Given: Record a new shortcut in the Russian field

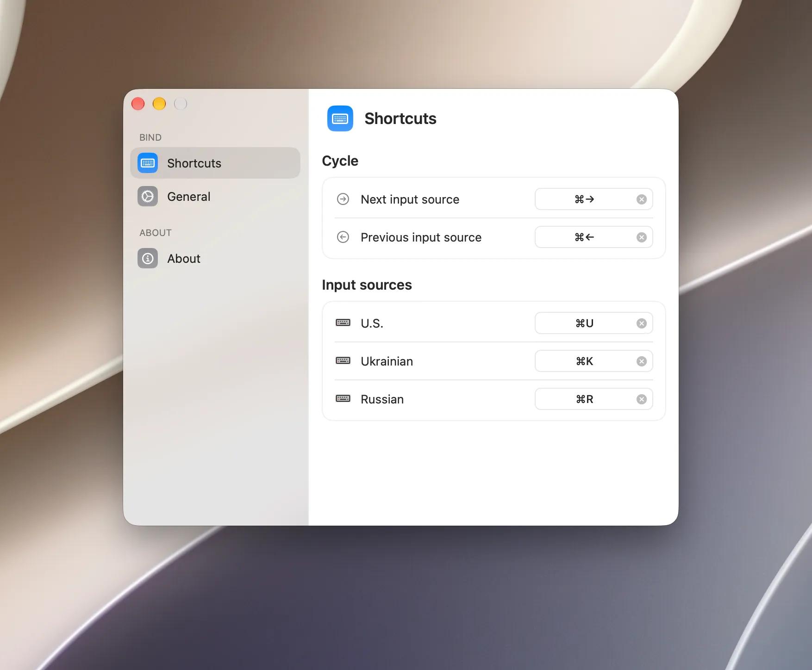Looking at the screenshot, I should (x=594, y=399).
